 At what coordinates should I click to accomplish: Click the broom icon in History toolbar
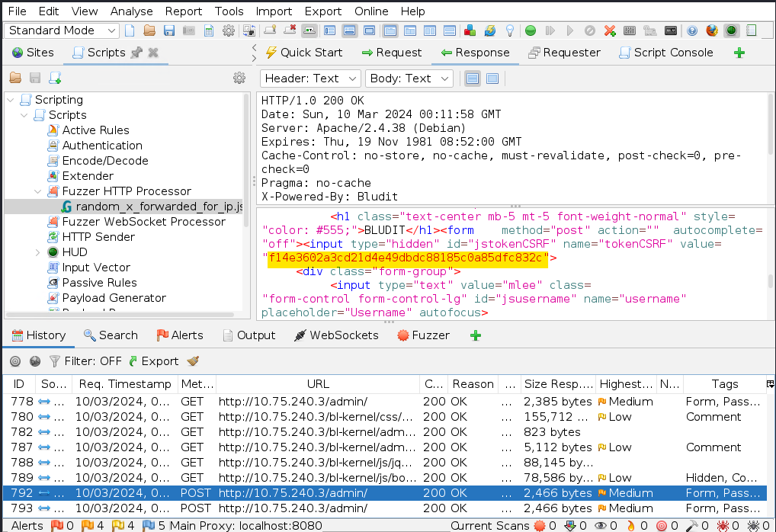[x=193, y=361]
